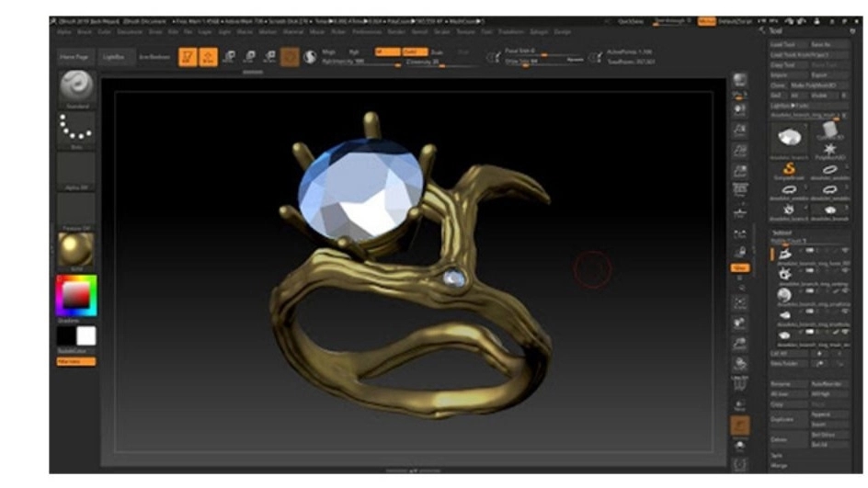The image size is (868, 488).
Task: Click the AAHalf icon
Action: coord(739,170)
